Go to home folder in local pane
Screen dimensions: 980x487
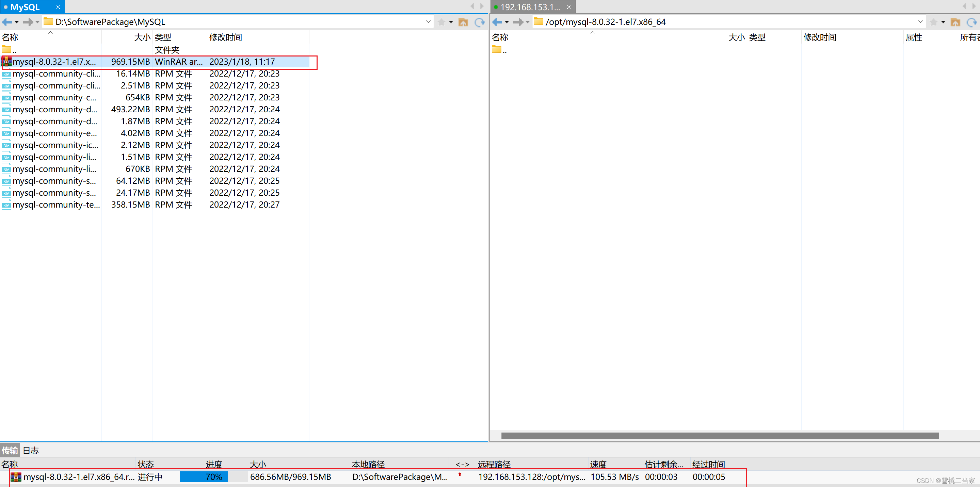463,22
